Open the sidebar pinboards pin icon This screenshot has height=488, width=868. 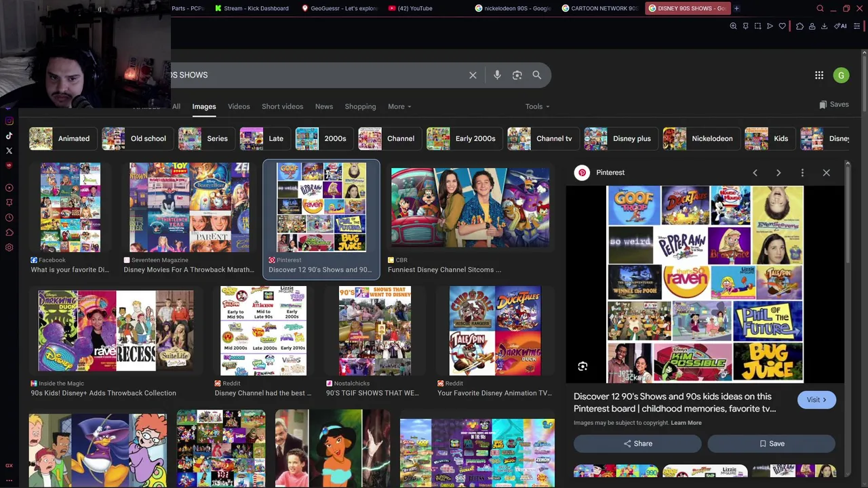[x=9, y=203]
